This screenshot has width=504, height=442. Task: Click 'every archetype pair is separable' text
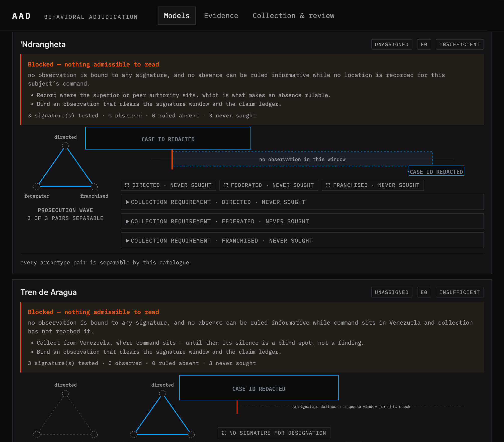pyautogui.click(x=105, y=262)
